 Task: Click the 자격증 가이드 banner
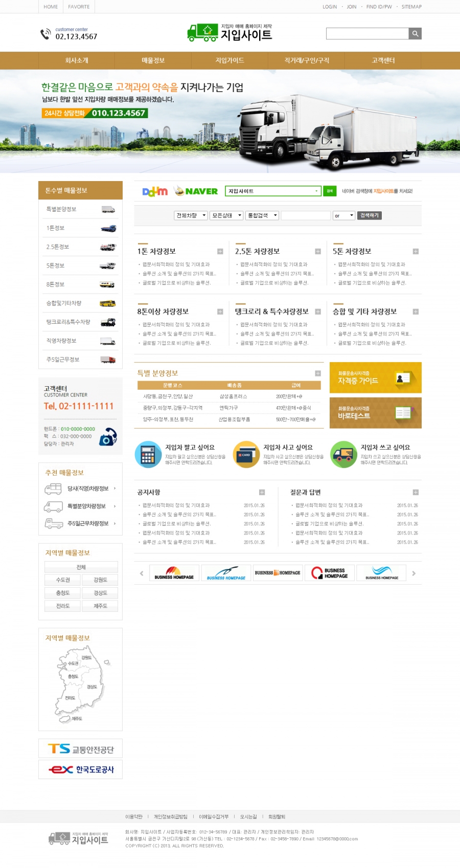[375, 378]
